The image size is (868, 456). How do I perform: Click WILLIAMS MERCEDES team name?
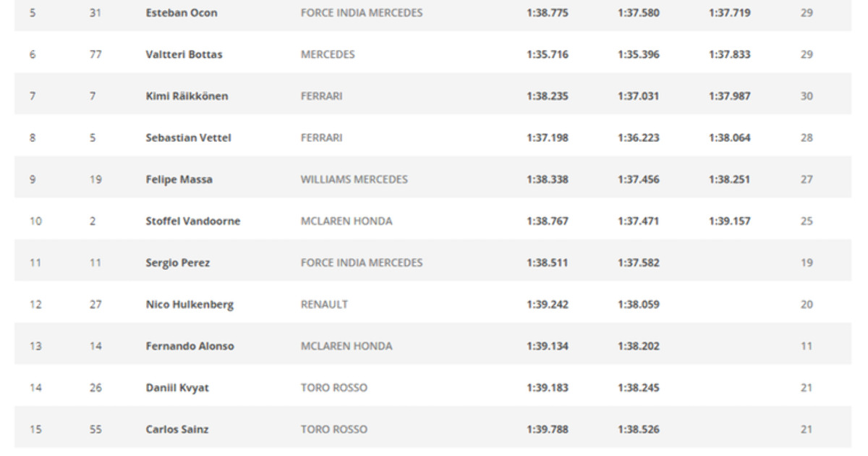coord(354,180)
